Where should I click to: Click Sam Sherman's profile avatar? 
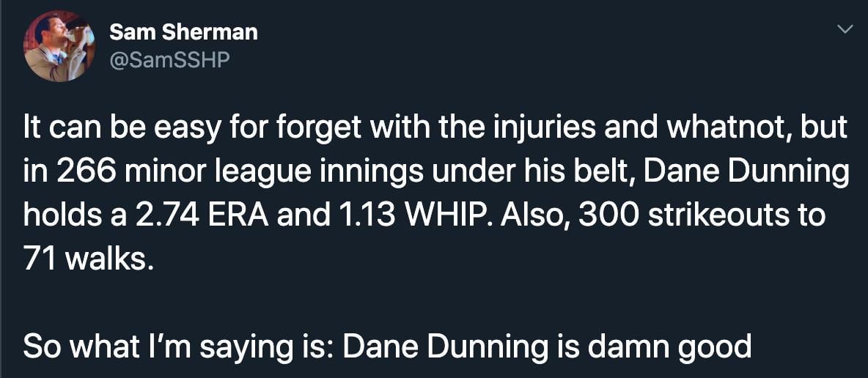59,45
